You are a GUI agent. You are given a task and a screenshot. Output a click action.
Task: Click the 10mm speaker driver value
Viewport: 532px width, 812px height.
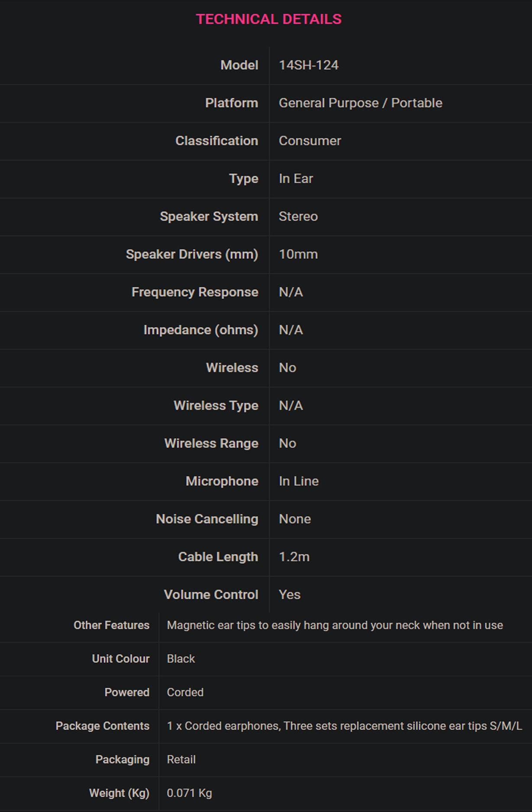click(298, 254)
